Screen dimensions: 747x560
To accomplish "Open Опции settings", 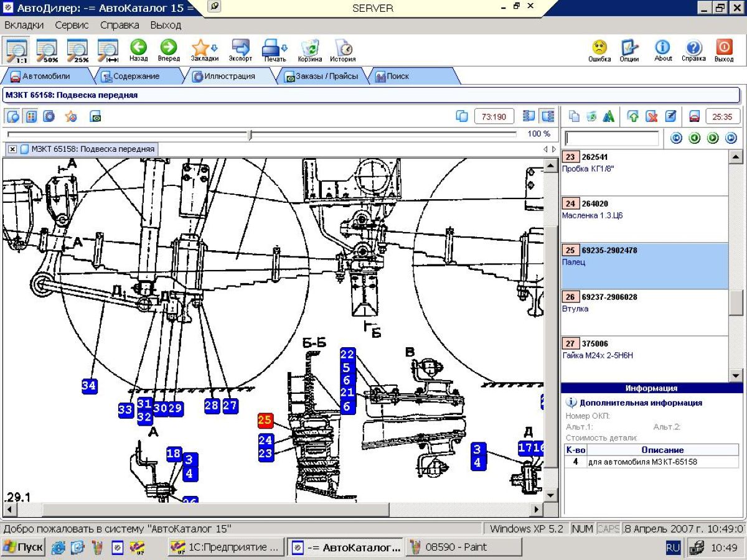I will (x=629, y=50).
